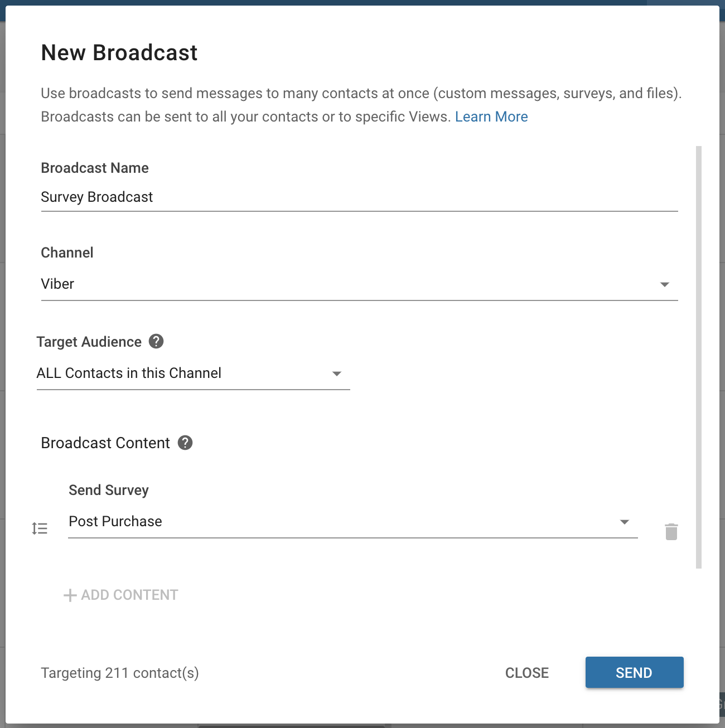Click the Targeting 211 contact(s) text

point(120,673)
